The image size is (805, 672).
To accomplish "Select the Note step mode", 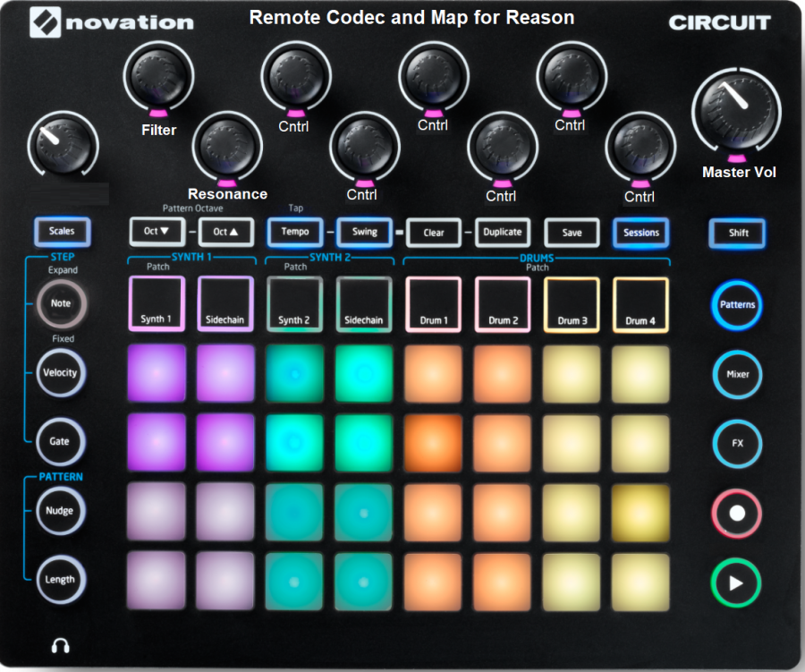I will [60, 303].
